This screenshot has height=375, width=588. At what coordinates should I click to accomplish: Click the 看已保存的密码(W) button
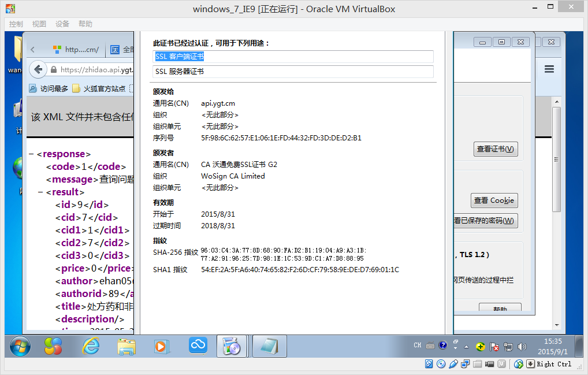pos(486,221)
